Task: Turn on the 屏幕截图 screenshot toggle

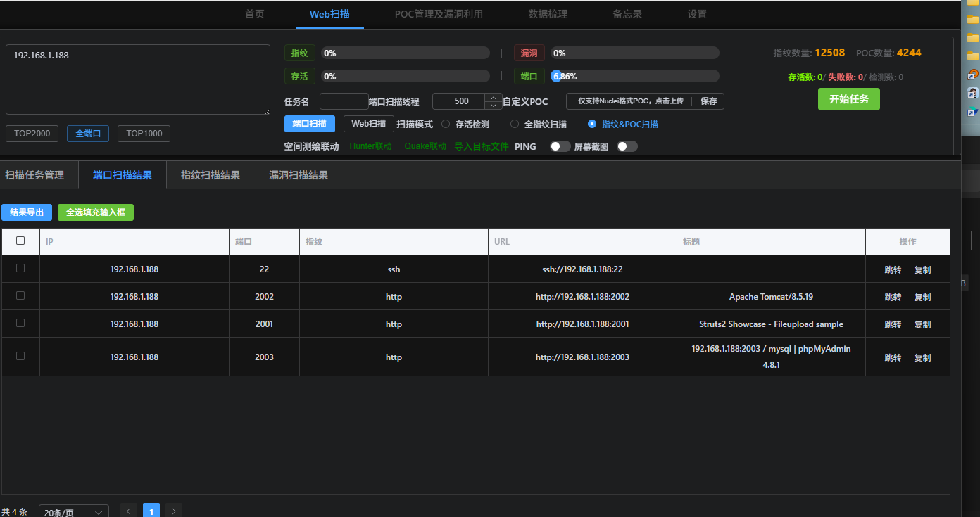Action: tap(625, 146)
